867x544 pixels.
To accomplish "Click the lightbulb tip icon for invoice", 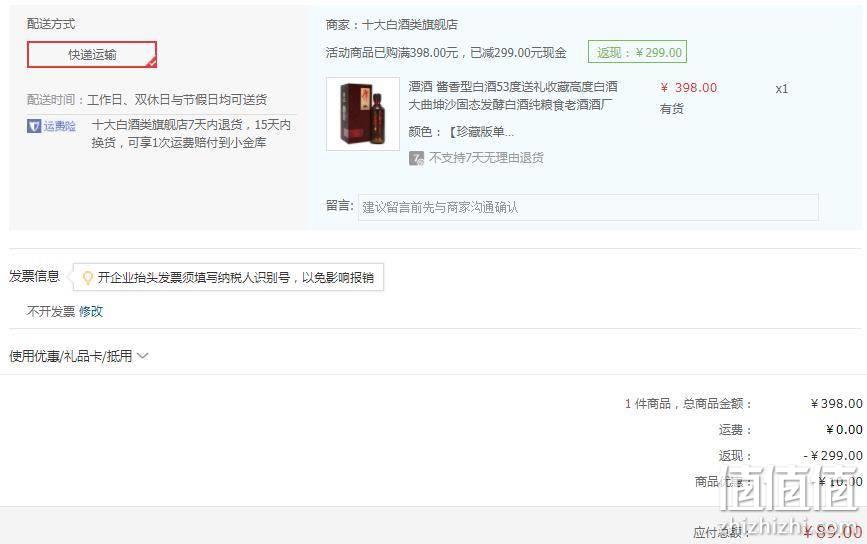I will (87, 278).
